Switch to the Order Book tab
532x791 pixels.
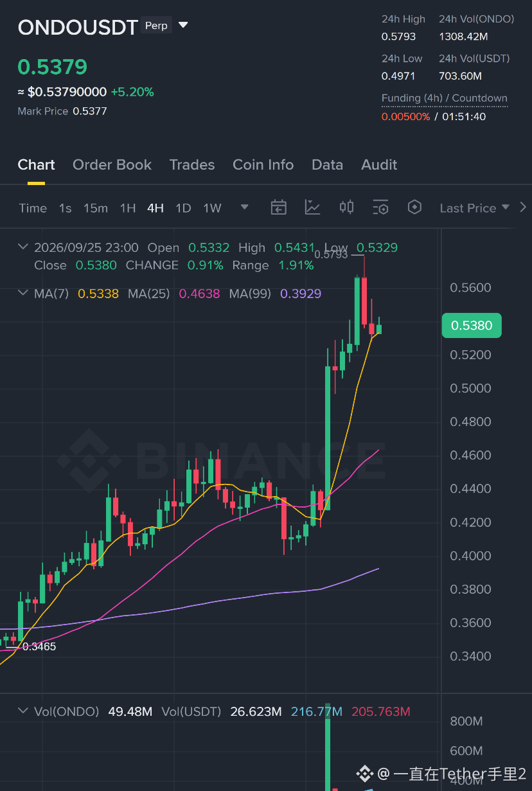[112, 164]
